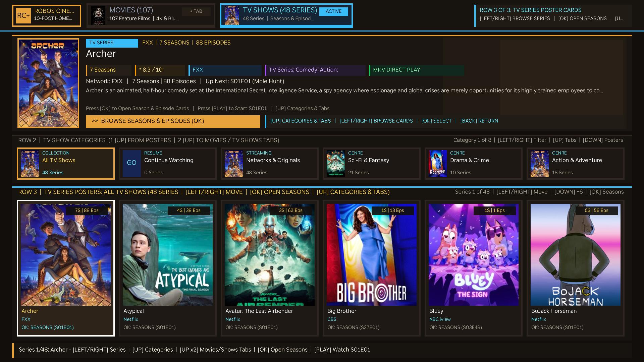Image resolution: width=644 pixels, height=362 pixels.
Task: Click the 1S | 13 Eps badge
Action: pyautogui.click(x=393, y=210)
